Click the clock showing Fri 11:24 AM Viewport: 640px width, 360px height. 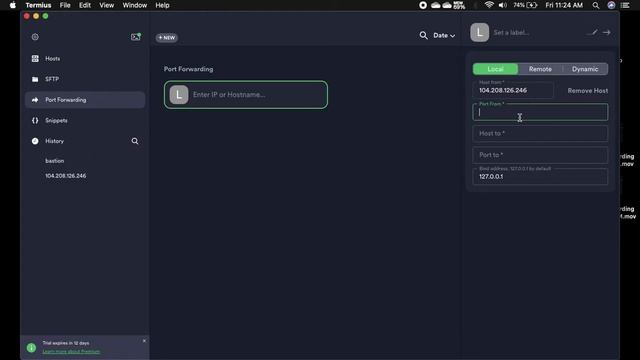564,5
